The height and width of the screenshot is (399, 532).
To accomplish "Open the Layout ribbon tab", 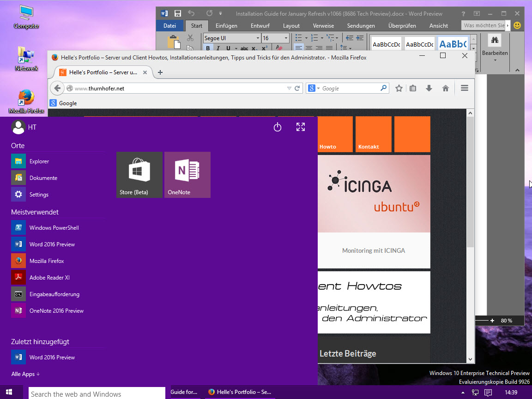I will [x=291, y=26].
